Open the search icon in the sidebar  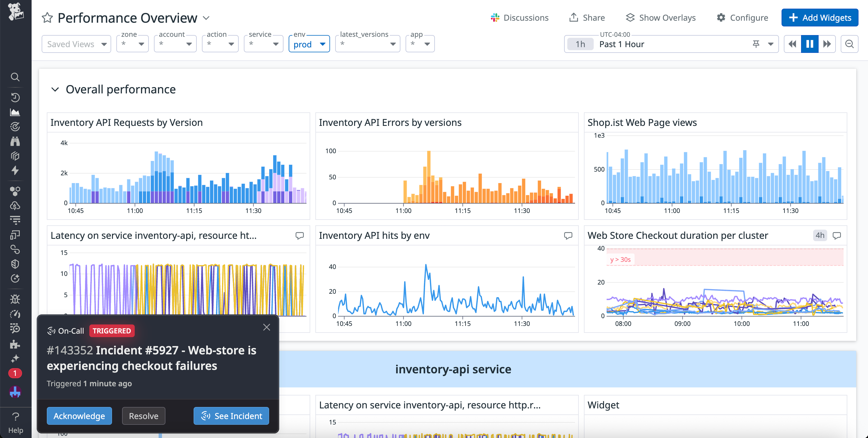click(16, 77)
